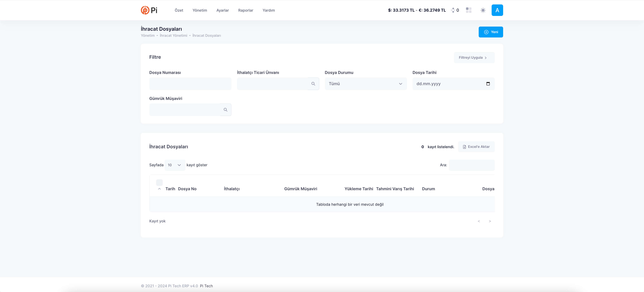Tick the select-all checkbox in table header

(x=159, y=182)
